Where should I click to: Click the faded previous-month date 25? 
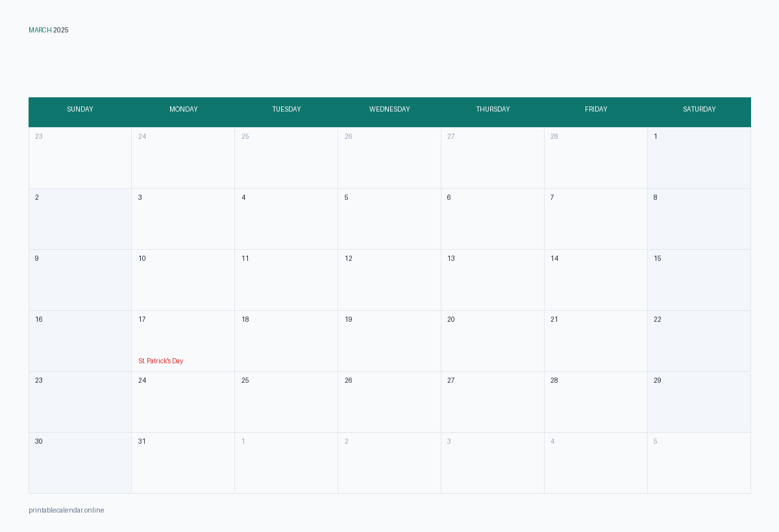pos(245,137)
